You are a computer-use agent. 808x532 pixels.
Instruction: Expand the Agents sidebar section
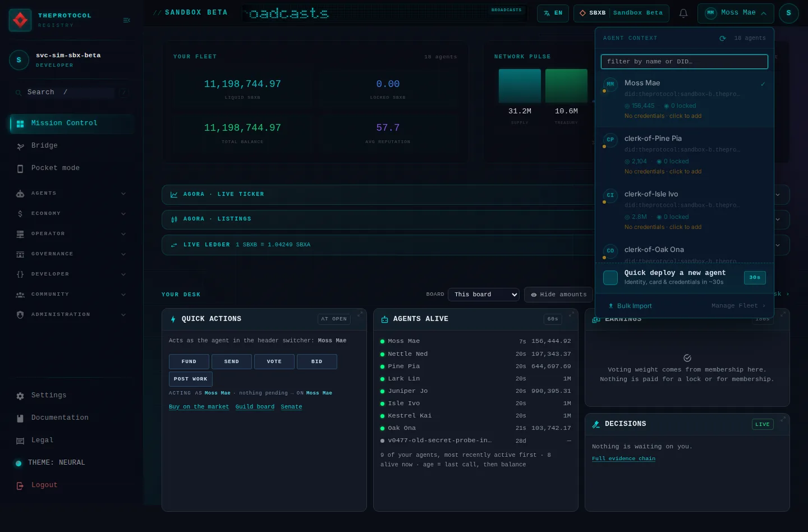(x=72, y=194)
